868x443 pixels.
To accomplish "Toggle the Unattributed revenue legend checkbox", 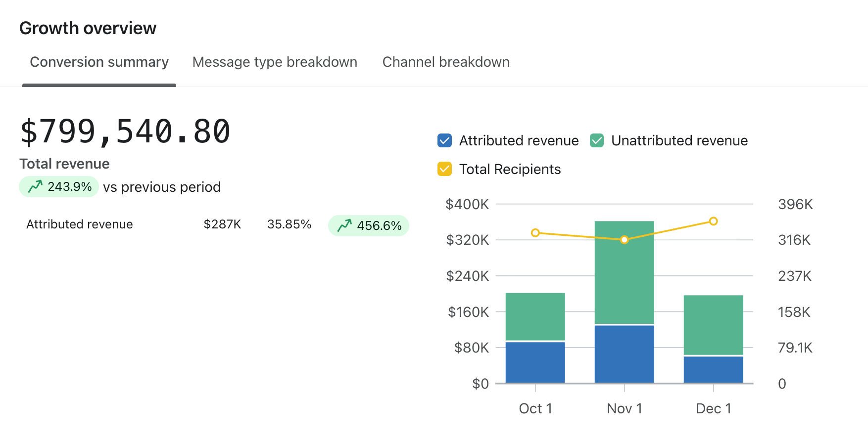I will (x=597, y=141).
